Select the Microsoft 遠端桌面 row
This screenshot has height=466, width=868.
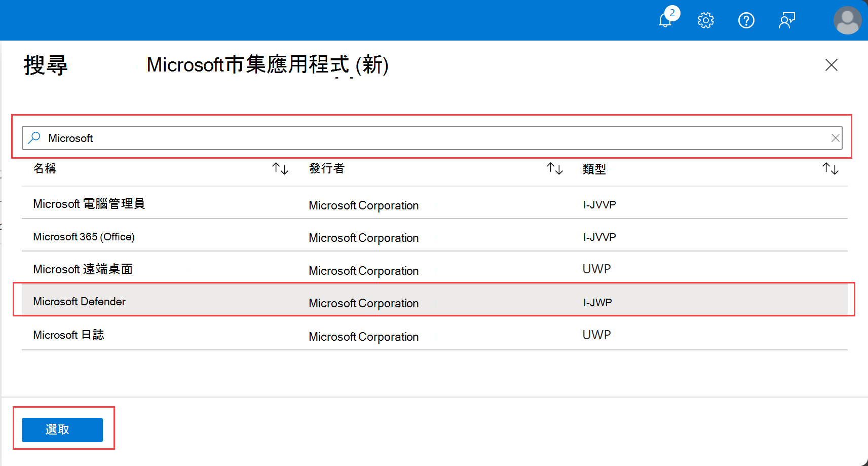click(x=435, y=268)
